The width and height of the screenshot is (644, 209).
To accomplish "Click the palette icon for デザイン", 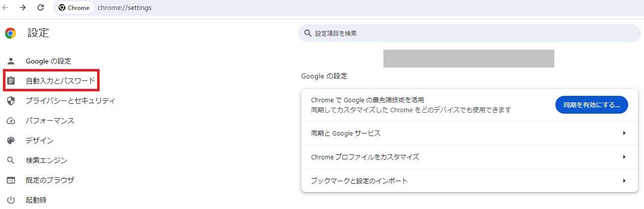I will tap(11, 140).
